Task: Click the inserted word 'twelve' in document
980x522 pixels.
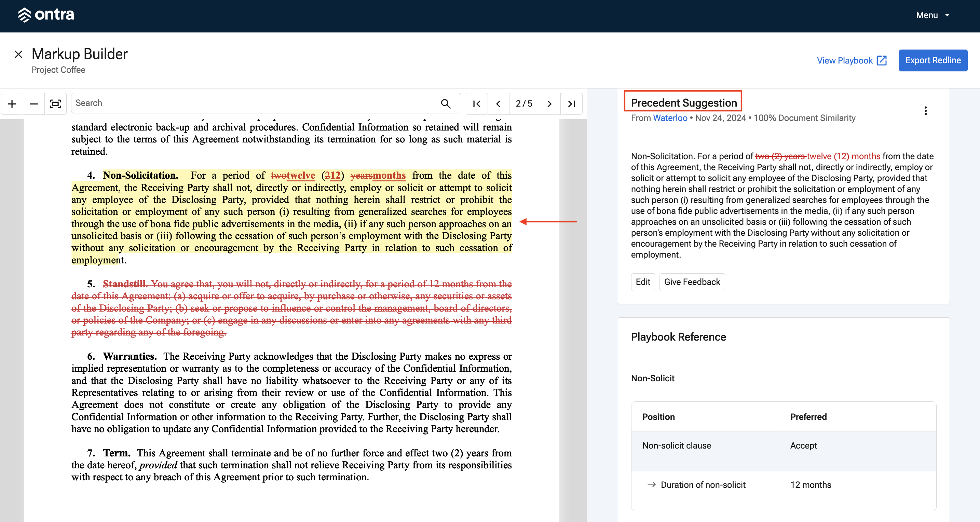Action: [301, 175]
